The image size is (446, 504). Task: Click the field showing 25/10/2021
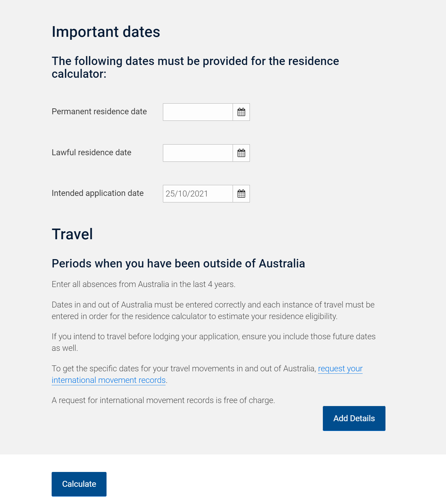(198, 194)
